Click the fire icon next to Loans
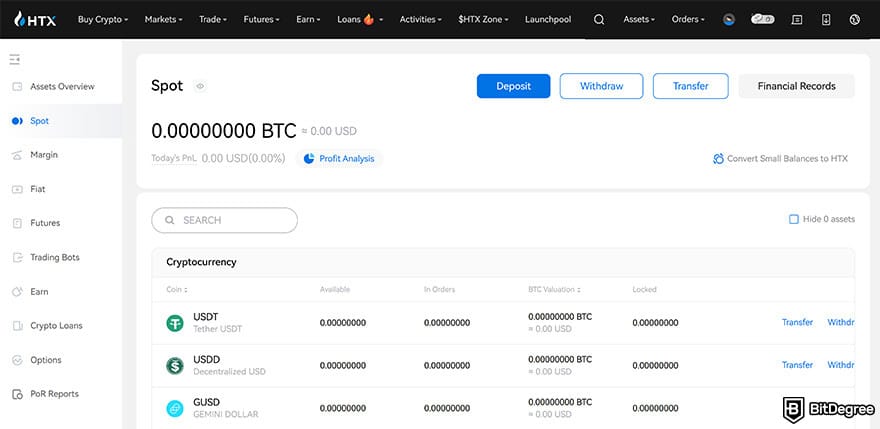 coord(368,20)
